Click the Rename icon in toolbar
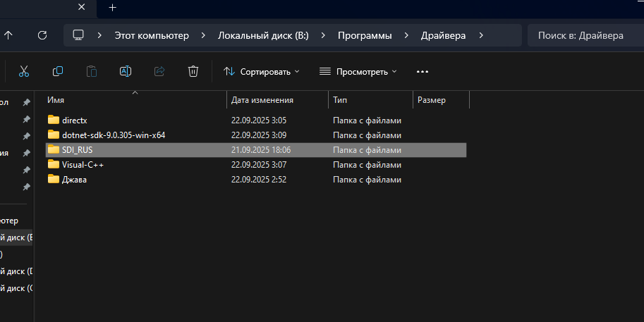Image resolution: width=644 pixels, height=322 pixels. 126,71
